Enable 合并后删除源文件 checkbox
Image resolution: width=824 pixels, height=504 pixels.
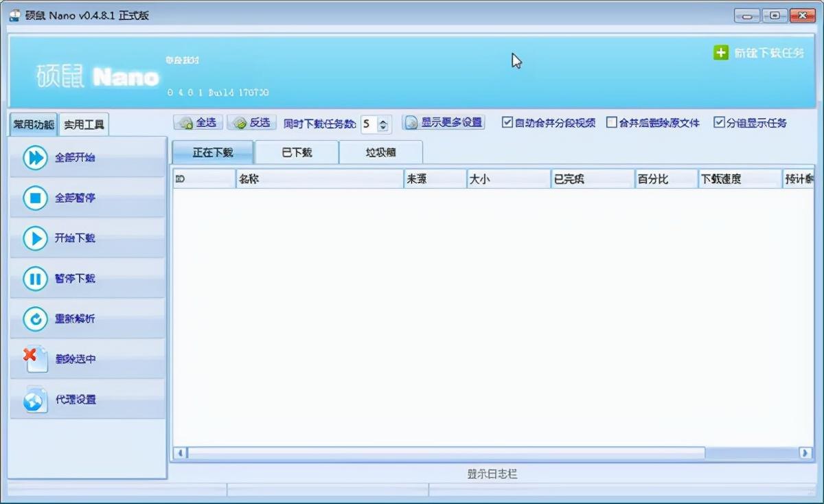click(x=611, y=123)
